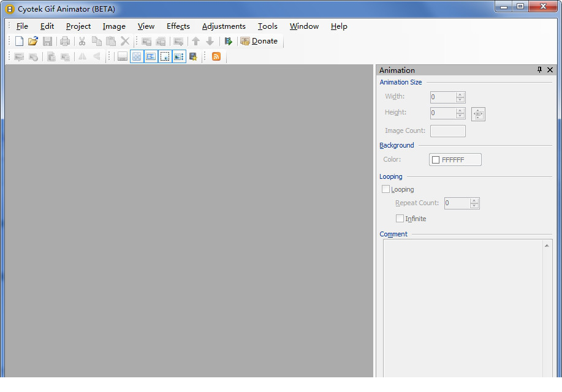562x392 pixels.
Task: Pin the Animation panel
Action: pyautogui.click(x=539, y=70)
